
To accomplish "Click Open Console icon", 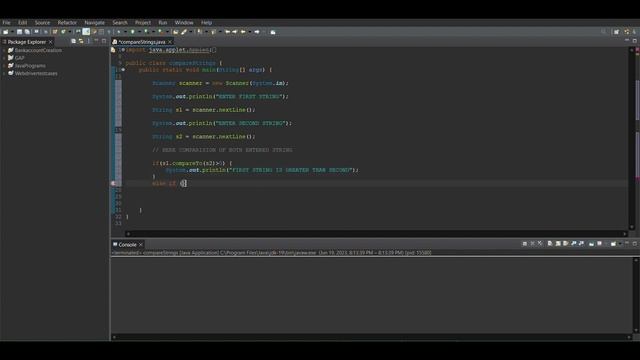I will click(613, 244).
